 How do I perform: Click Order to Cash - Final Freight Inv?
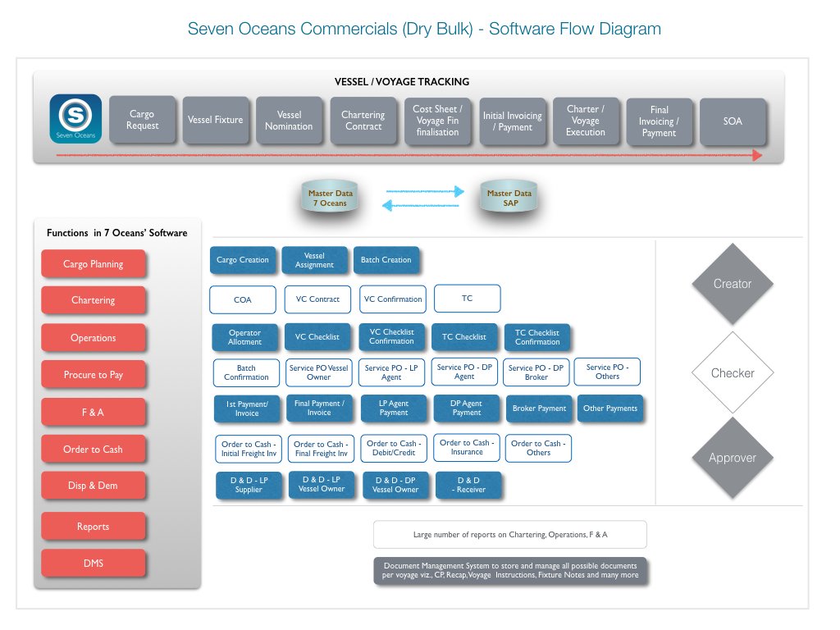[321, 449]
